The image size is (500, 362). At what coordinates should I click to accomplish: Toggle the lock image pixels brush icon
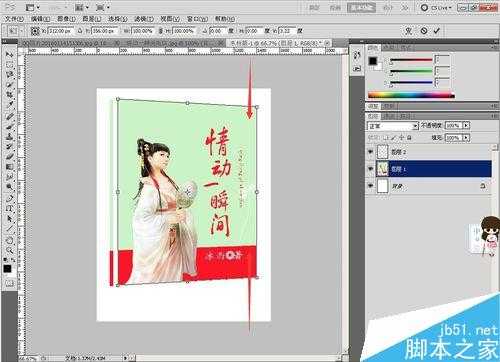[394, 137]
